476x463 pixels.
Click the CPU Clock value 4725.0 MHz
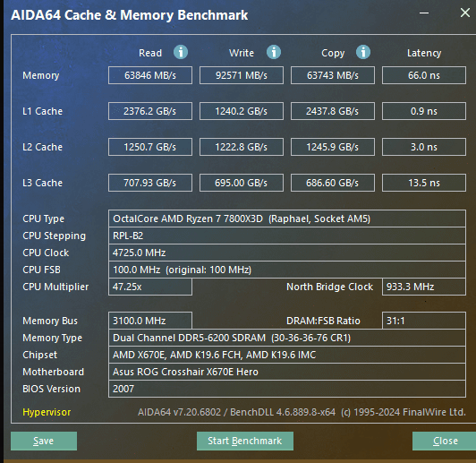pyautogui.click(x=287, y=253)
